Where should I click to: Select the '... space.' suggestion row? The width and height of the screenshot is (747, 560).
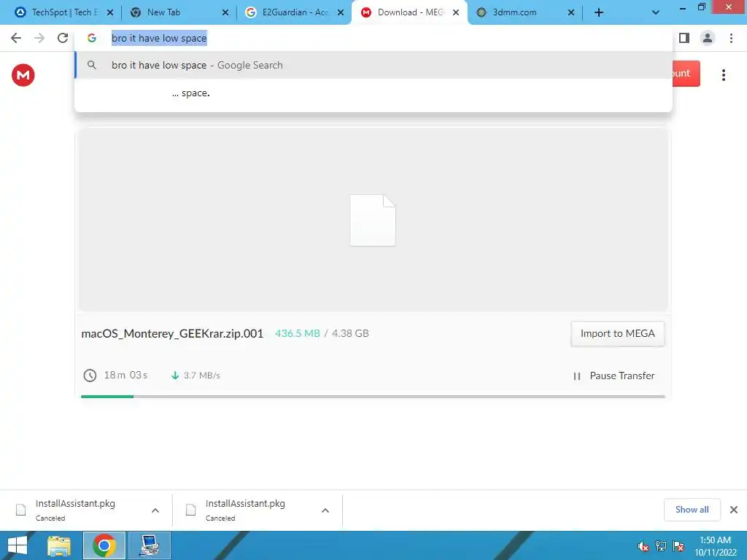373,93
